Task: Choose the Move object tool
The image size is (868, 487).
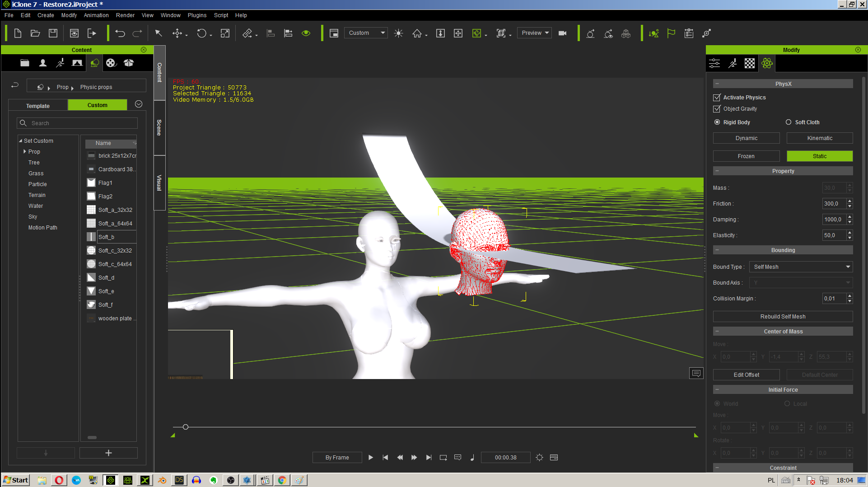Action: pyautogui.click(x=177, y=33)
